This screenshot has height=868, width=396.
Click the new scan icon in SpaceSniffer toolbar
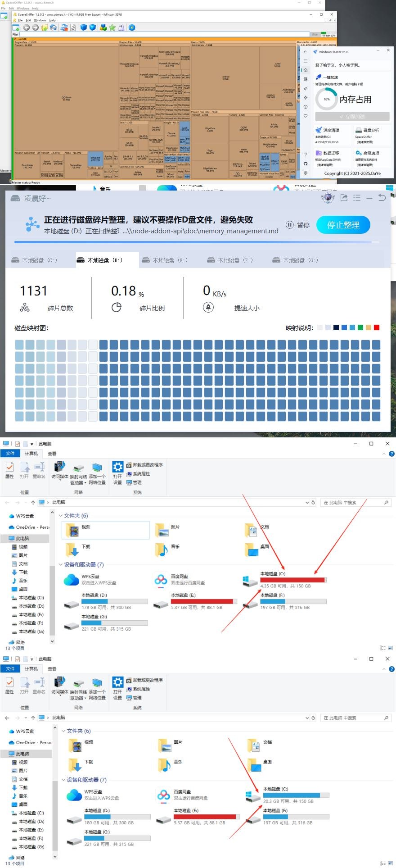pyautogui.click(x=16, y=27)
